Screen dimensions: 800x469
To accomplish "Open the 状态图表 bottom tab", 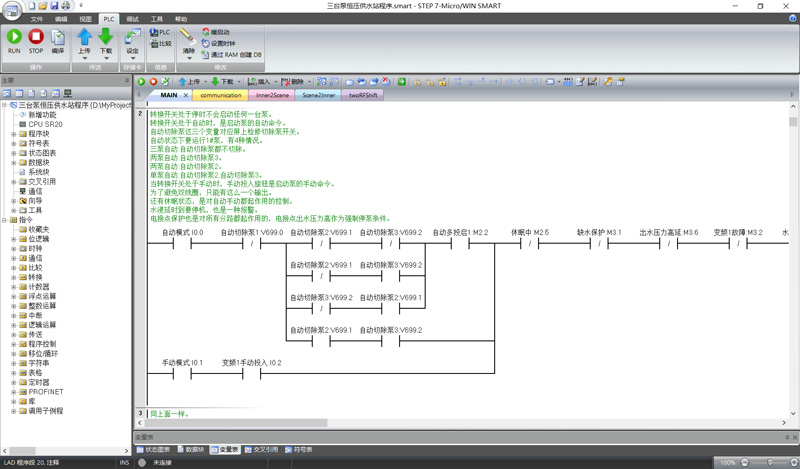I will [x=154, y=450].
